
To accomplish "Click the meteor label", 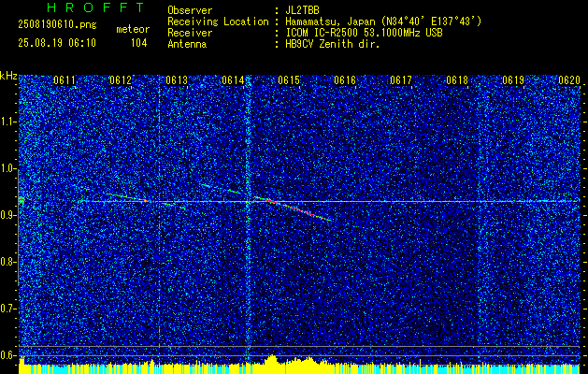I will coord(133,29).
